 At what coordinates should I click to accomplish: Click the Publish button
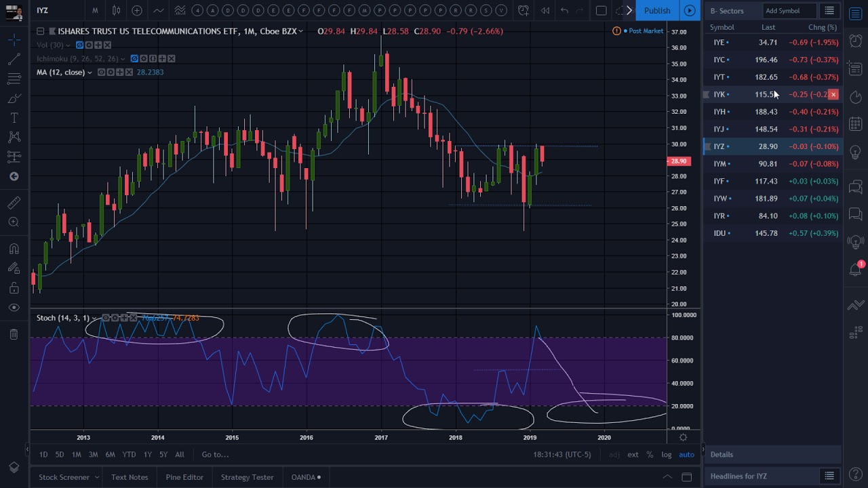click(656, 10)
